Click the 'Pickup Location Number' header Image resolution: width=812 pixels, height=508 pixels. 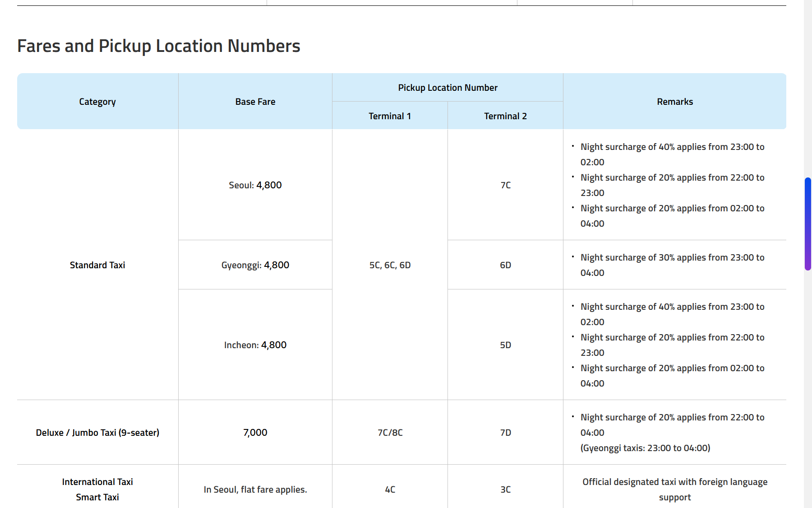(x=448, y=88)
